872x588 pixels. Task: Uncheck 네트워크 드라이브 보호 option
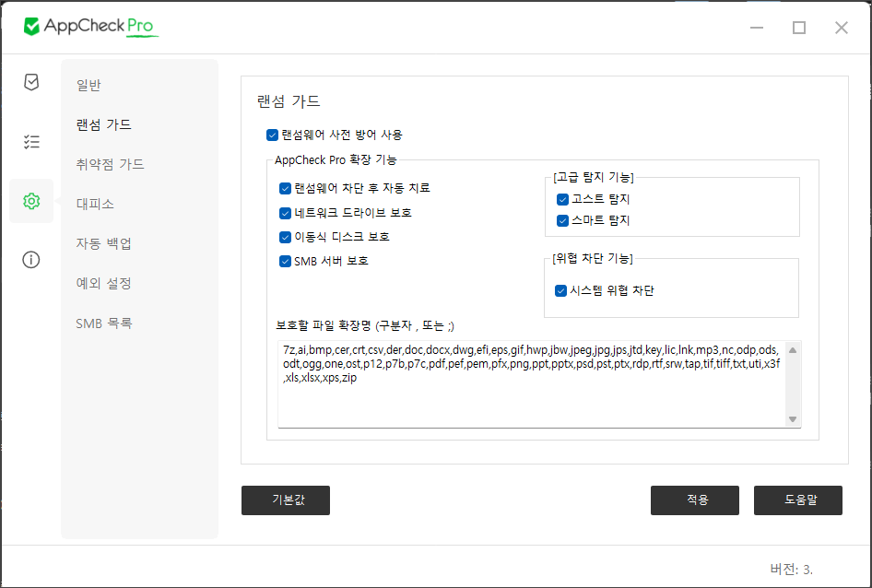coord(285,213)
